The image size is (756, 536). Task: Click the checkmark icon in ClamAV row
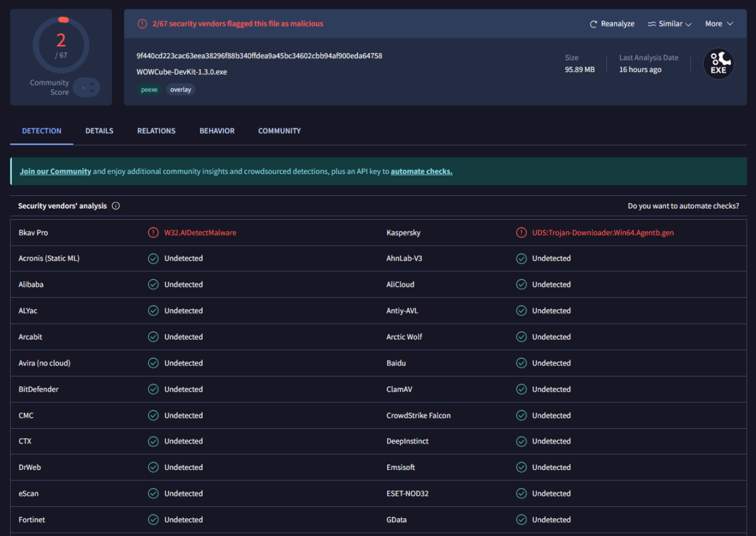pyautogui.click(x=521, y=390)
